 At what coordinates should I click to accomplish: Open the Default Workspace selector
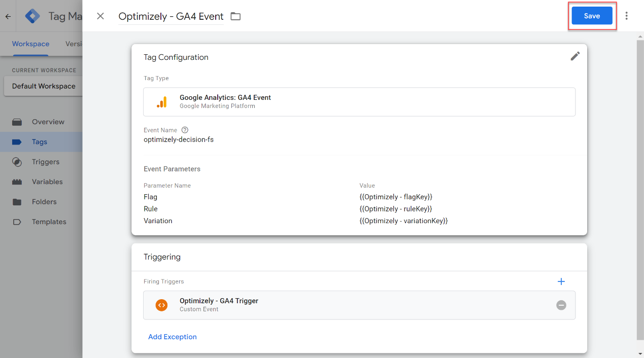point(44,86)
